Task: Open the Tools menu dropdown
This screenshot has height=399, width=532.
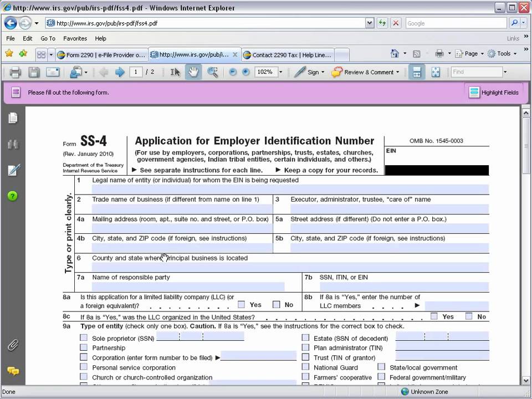Action: (x=515, y=54)
